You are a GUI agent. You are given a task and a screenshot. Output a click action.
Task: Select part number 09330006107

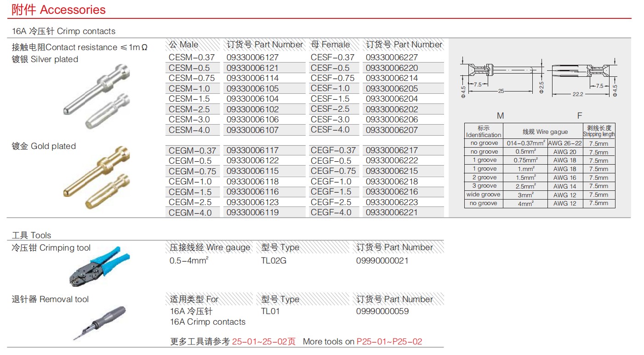(x=252, y=130)
